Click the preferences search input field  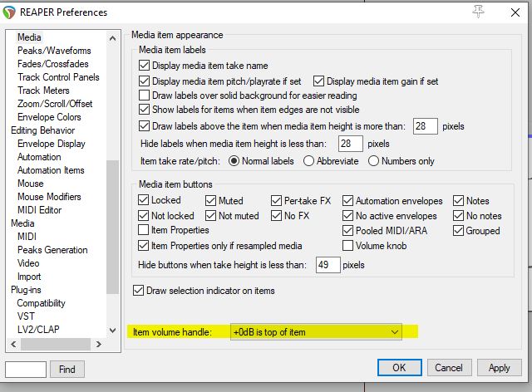click(26, 369)
